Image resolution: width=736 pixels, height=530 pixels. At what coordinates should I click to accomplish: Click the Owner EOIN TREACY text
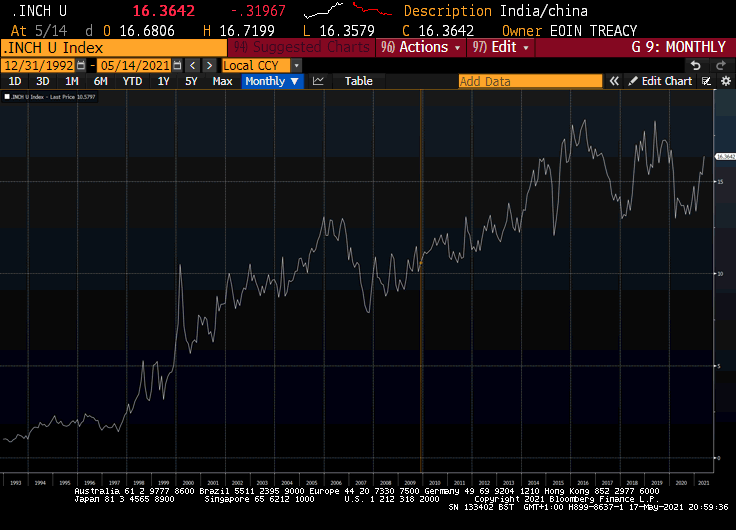[x=569, y=31]
